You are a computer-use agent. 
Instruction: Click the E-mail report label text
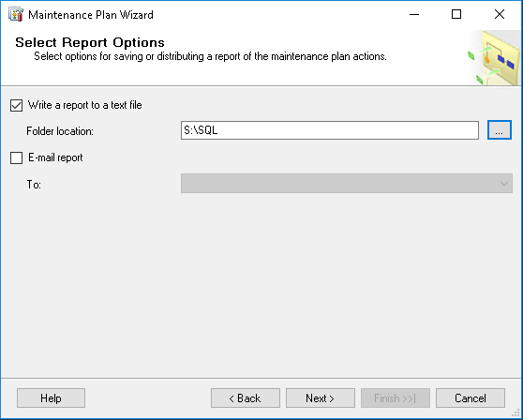tap(55, 157)
